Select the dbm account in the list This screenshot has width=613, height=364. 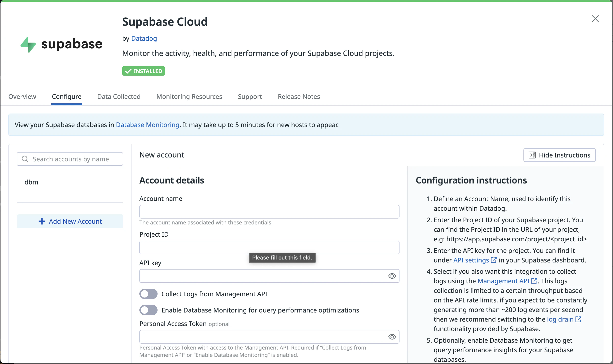tap(31, 182)
